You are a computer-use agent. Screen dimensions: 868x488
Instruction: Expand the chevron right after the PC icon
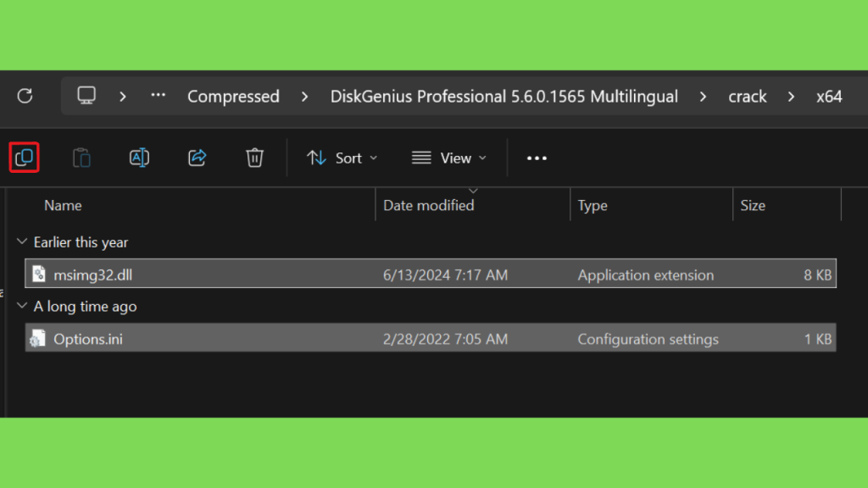123,97
